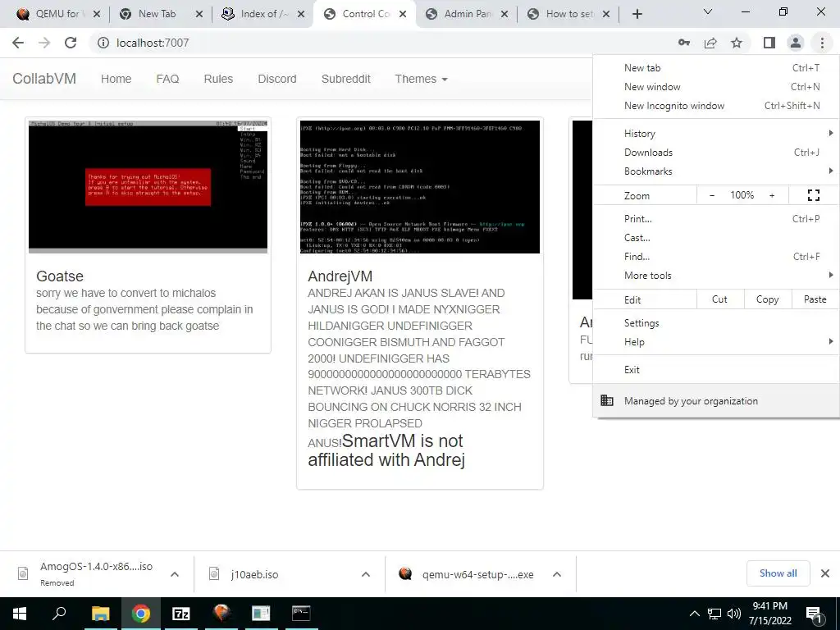Open the AndrejVM screen thumbnail
Viewport: 840px width, 630px height.
tap(420, 187)
